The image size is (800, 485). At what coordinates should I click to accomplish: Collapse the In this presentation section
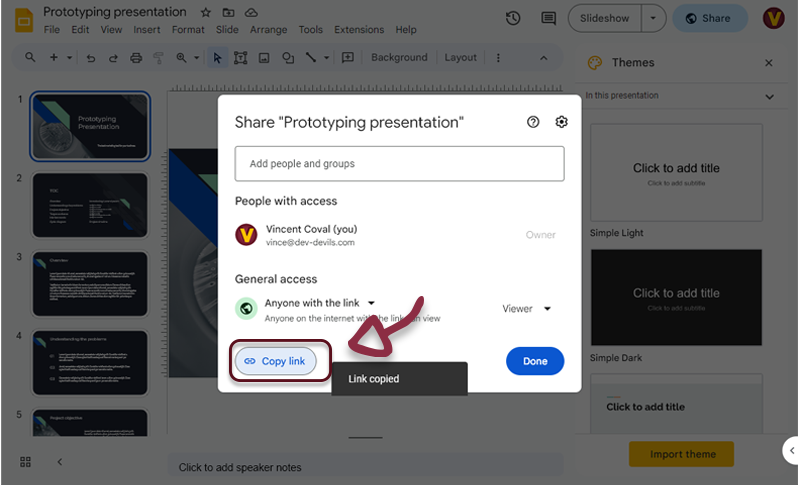pos(769,97)
